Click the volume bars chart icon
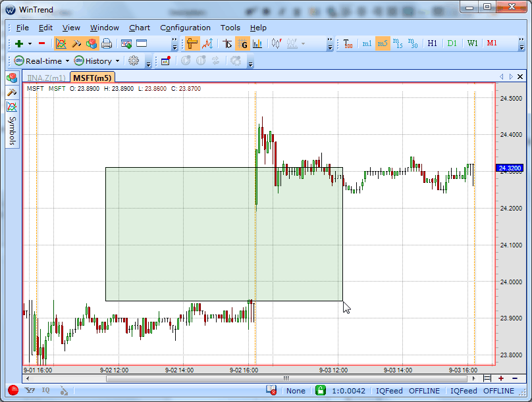This screenshot has height=402, width=532. (x=257, y=43)
